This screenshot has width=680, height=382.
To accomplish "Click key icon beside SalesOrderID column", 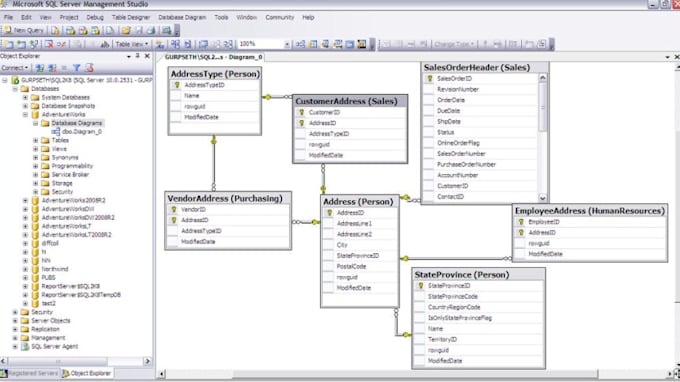I will tap(429, 78).
